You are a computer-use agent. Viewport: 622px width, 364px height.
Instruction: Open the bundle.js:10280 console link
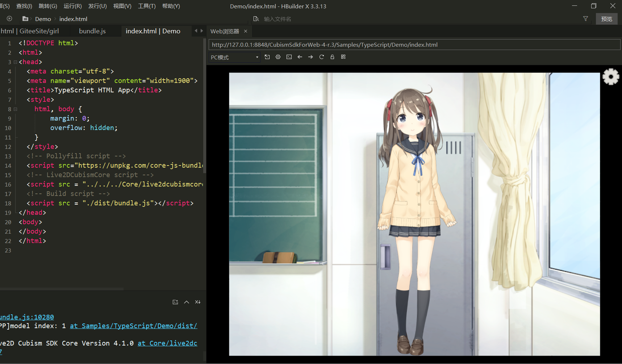click(x=27, y=317)
